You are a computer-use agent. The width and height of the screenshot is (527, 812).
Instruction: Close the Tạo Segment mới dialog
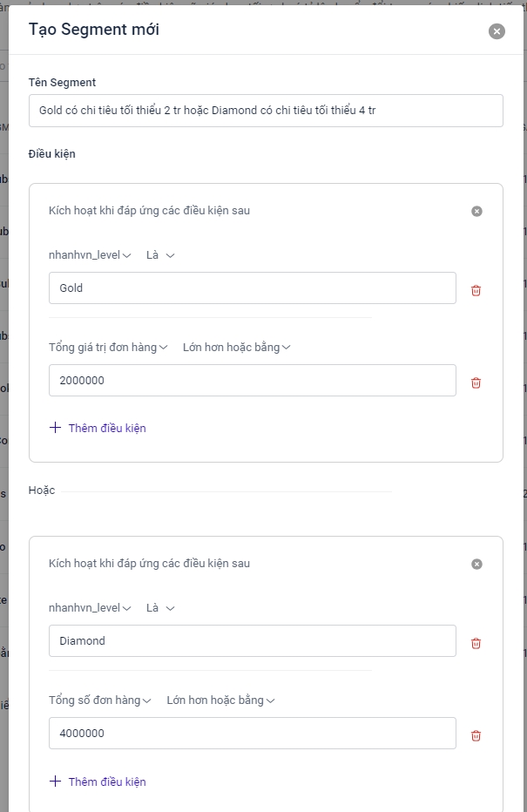click(497, 31)
